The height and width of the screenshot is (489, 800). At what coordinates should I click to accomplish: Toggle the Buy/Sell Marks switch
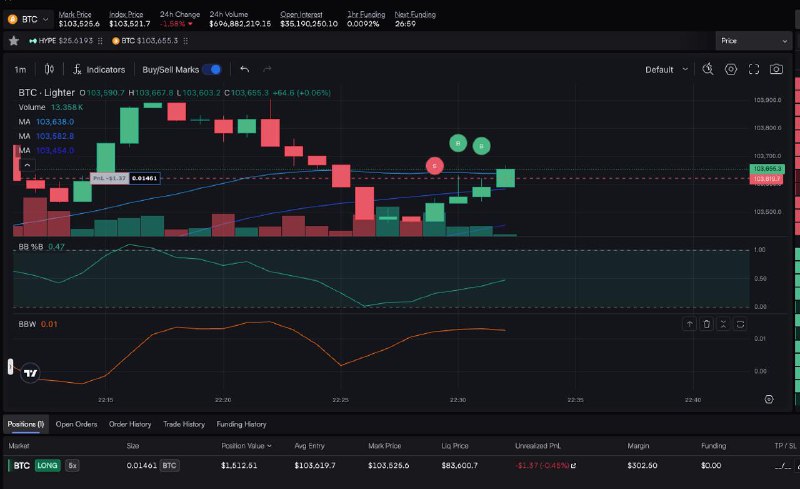[x=212, y=69]
